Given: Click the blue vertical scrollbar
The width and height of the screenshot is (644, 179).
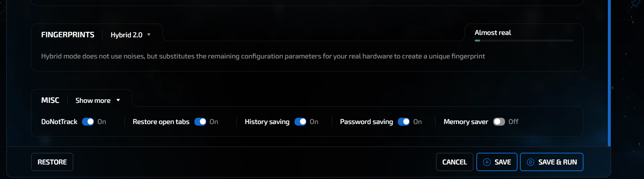Looking at the screenshot, I should 609,73.
